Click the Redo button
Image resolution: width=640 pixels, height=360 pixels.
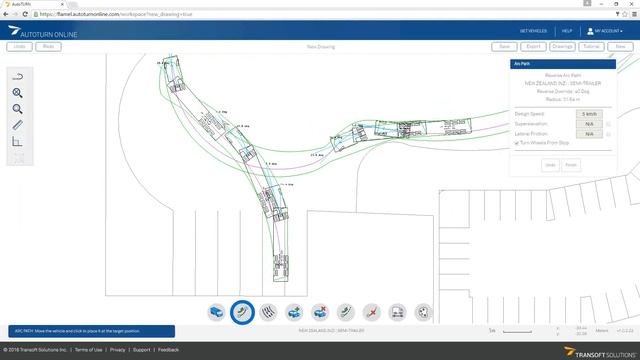pyautogui.click(x=48, y=47)
